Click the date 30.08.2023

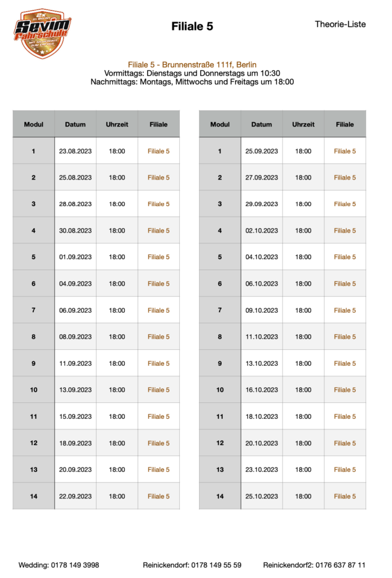pyautogui.click(x=75, y=231)
